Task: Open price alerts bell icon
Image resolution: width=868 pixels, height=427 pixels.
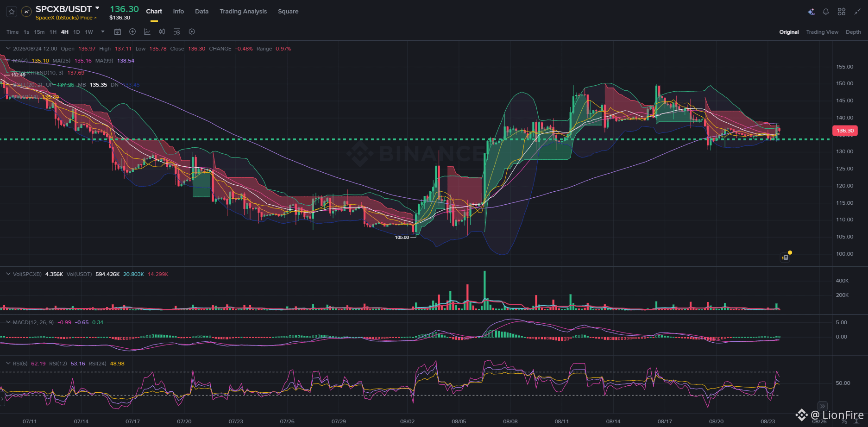Action: pyautogui.click(x=826, y=12)
